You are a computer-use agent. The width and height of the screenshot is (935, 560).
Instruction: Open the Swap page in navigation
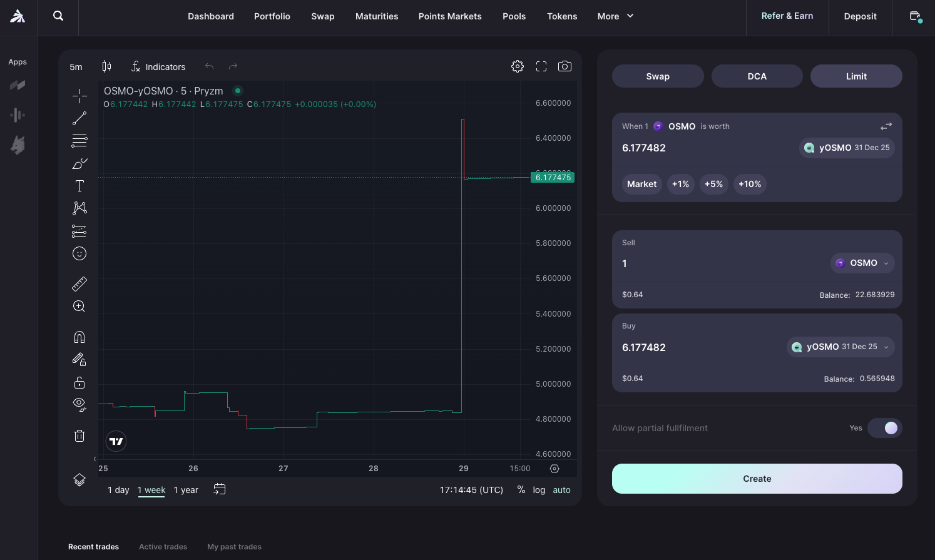tap(323, 16)
